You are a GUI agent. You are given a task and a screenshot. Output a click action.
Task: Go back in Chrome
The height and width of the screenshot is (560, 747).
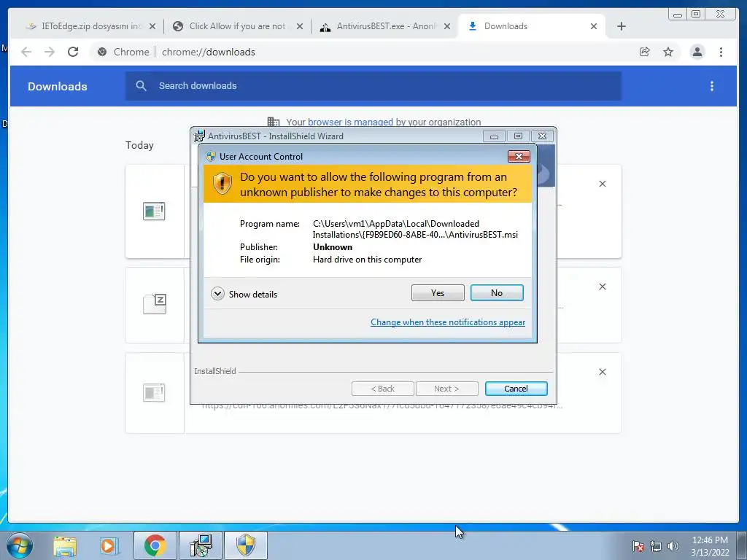pyautogui.click(x=26, y=52)
